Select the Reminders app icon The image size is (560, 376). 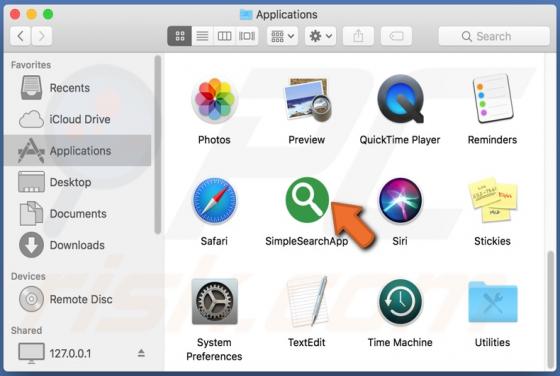point(492,99)
